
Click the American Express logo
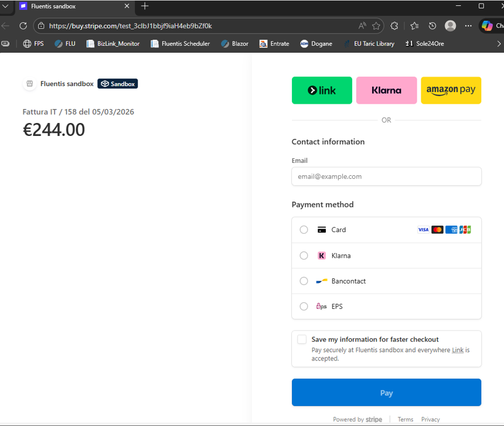[451, 230]
